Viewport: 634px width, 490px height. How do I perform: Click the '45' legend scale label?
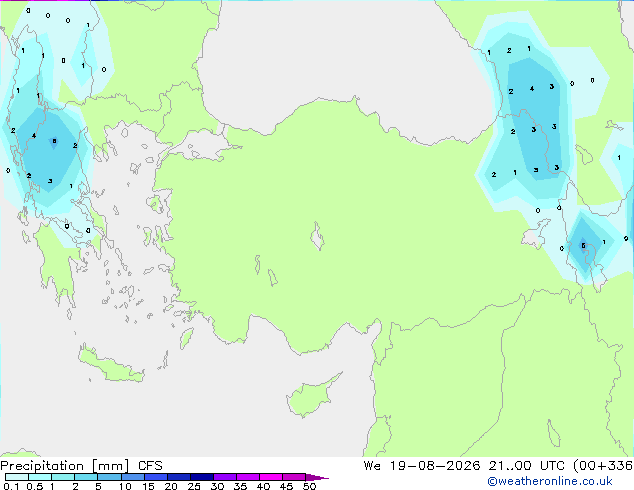(286, 486)
